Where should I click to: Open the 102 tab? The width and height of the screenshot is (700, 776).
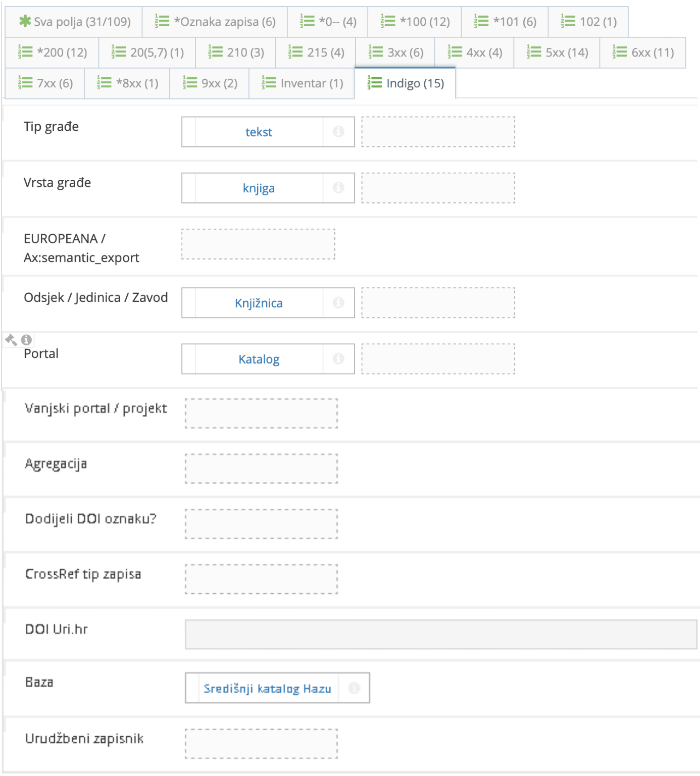tap(587, 22)
